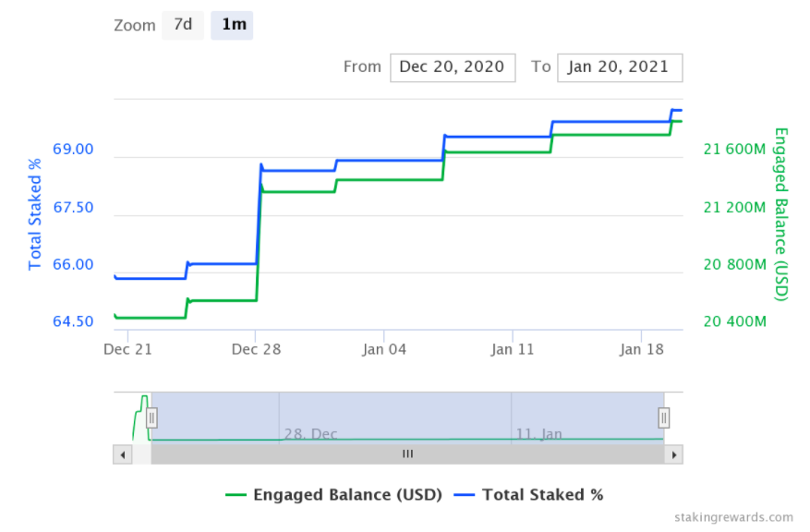Click the right scroll arrow of navigator
810x532 pixels.
(x=673, y=454)
